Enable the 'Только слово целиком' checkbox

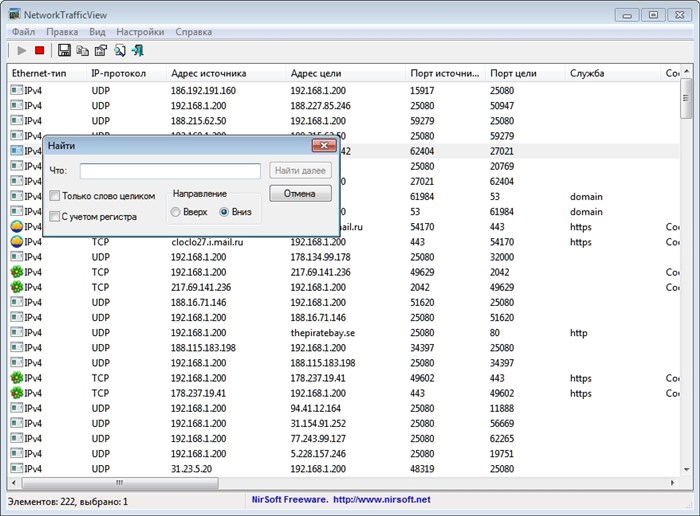(54, 196)
